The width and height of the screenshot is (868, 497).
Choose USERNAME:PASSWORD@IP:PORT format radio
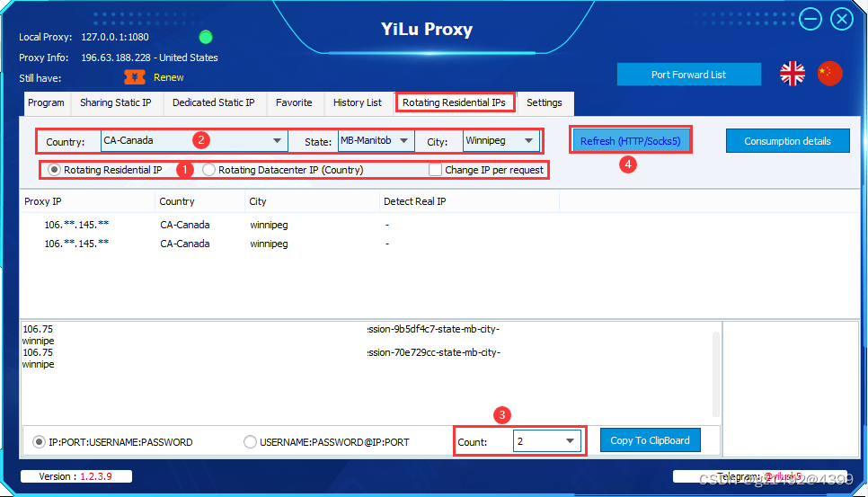pos(250,441)
